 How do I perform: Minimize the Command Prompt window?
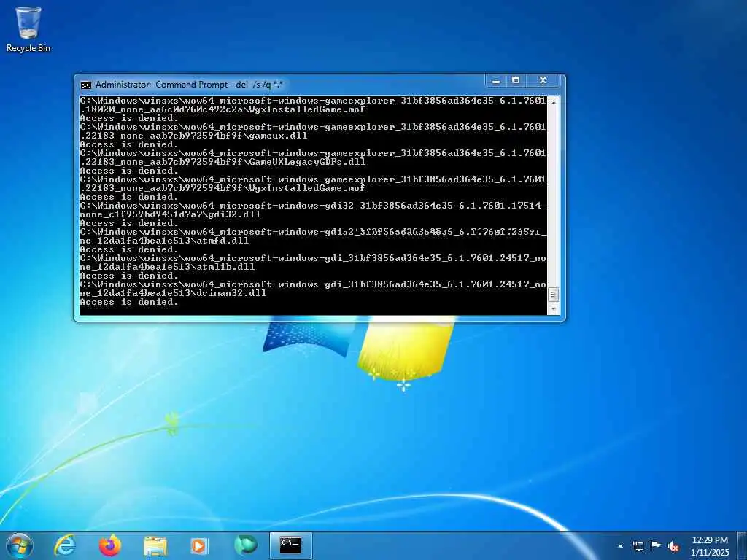tap(496, 81)
